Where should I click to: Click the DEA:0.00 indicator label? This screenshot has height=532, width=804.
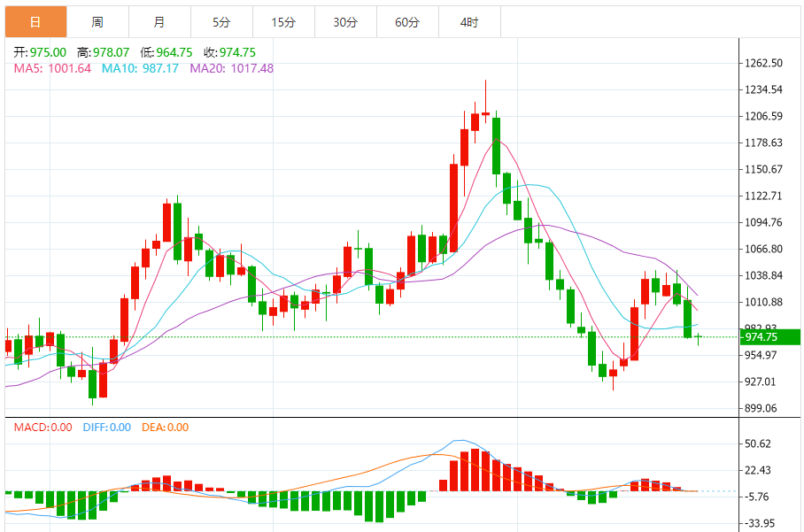[x=165, y=428]
